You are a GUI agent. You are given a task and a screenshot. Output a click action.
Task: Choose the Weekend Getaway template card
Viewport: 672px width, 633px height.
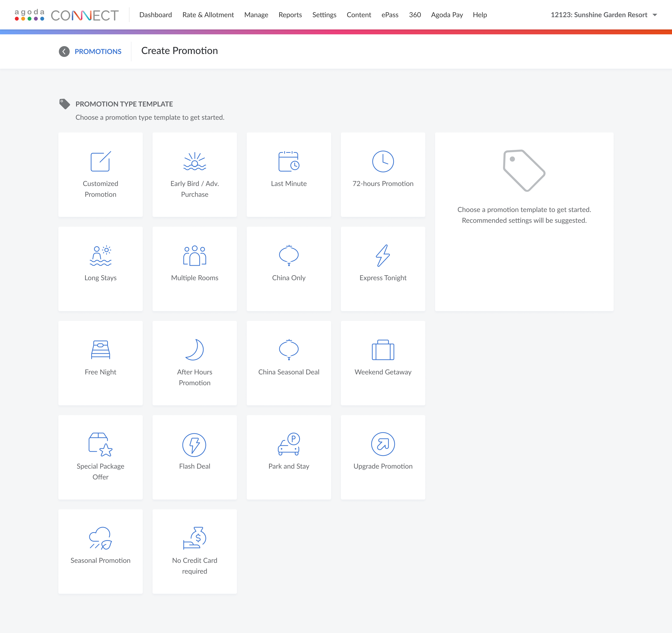pos(383,363)
